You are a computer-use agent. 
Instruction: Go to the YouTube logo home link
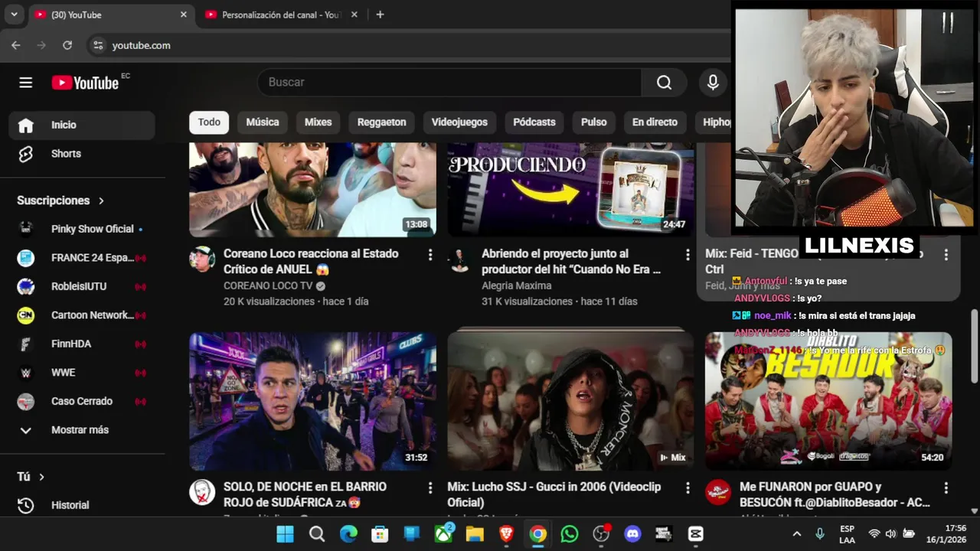86,83
